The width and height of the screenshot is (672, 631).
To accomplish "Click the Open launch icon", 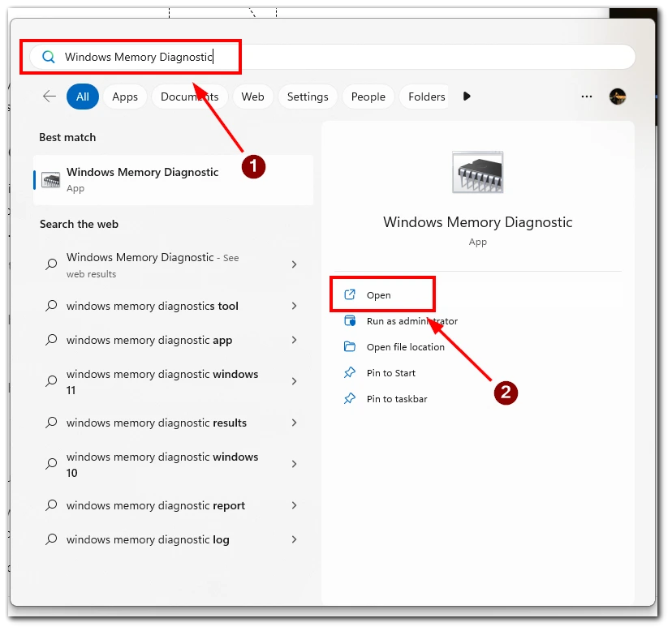I will (350, 294).
